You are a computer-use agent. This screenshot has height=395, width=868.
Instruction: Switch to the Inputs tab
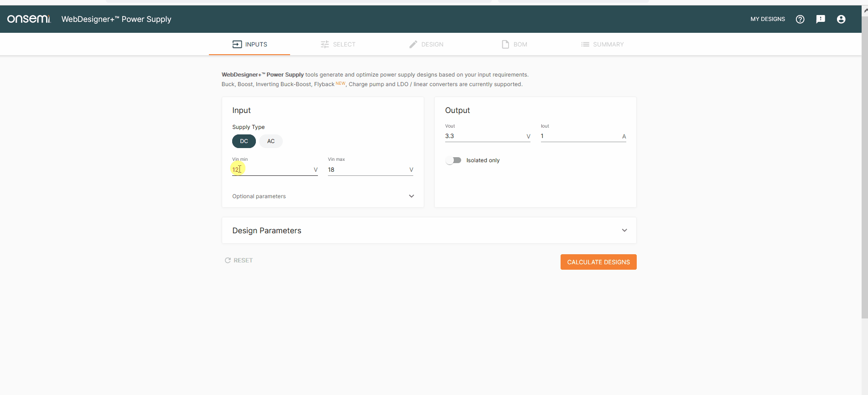249,44
